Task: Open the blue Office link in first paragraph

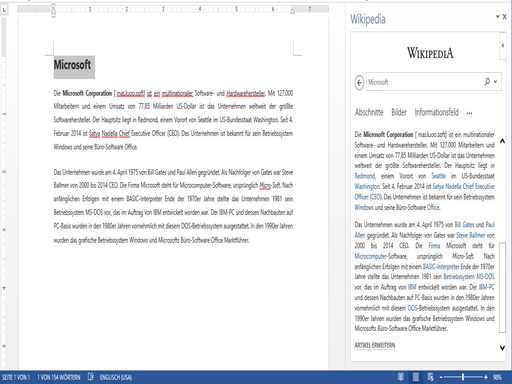Action: click(x=433, y=207)
